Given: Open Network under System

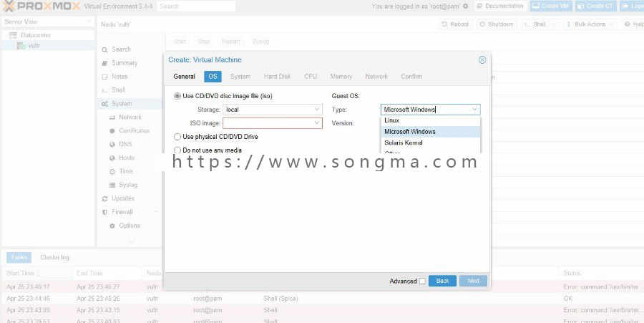Looking at the screenshot, I should pos(130,117).
